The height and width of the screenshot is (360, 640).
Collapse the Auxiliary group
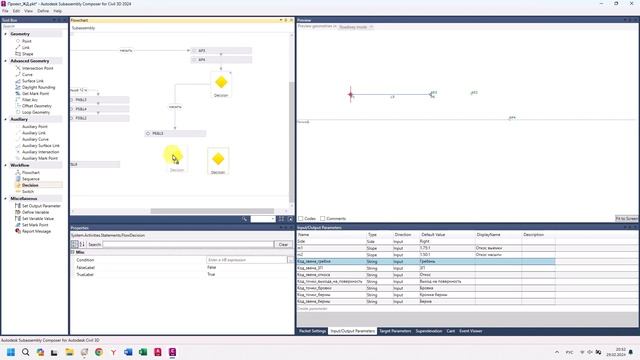pyautogui.click(x=5, y=119)
